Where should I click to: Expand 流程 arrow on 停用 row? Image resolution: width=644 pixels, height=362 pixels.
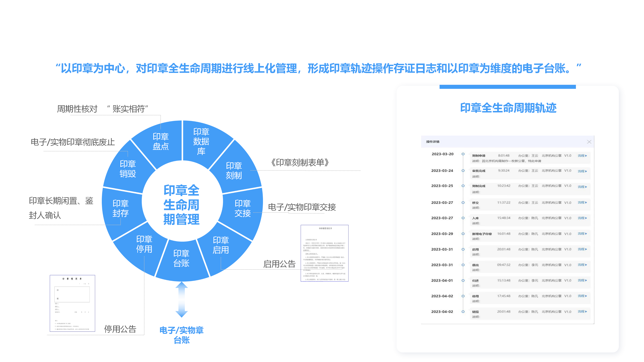[586, 296]
